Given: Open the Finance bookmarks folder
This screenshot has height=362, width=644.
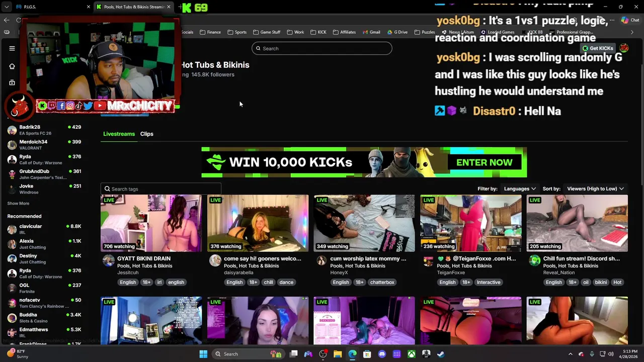Looking at the screenshot, I should [210, 32].
